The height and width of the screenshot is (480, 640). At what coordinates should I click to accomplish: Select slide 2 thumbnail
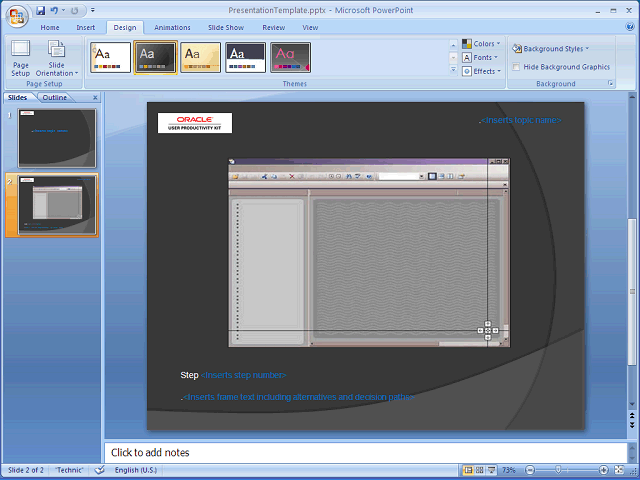tap(57, 205)
